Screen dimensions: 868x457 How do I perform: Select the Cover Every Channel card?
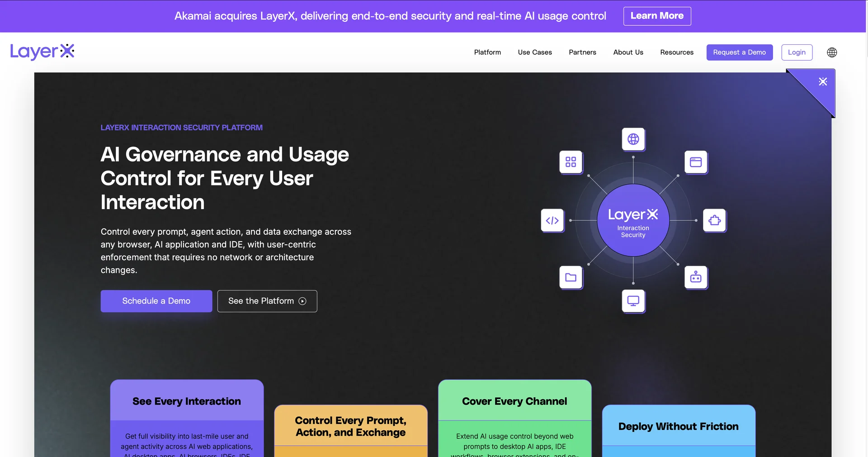[x=515, y=418]
